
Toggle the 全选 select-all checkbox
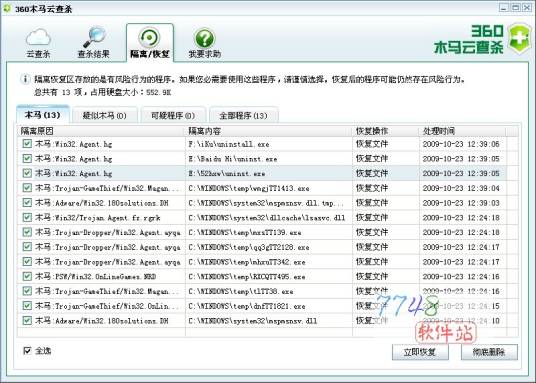click(x=27, y=351)
